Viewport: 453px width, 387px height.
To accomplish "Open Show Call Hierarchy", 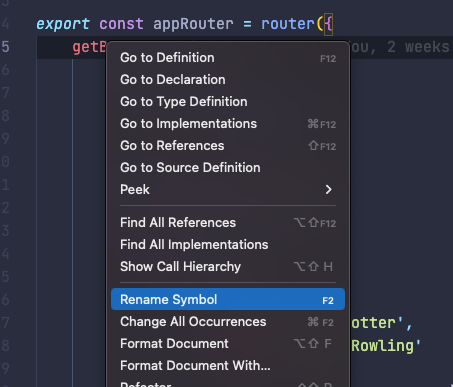I will tap(228, 267).
